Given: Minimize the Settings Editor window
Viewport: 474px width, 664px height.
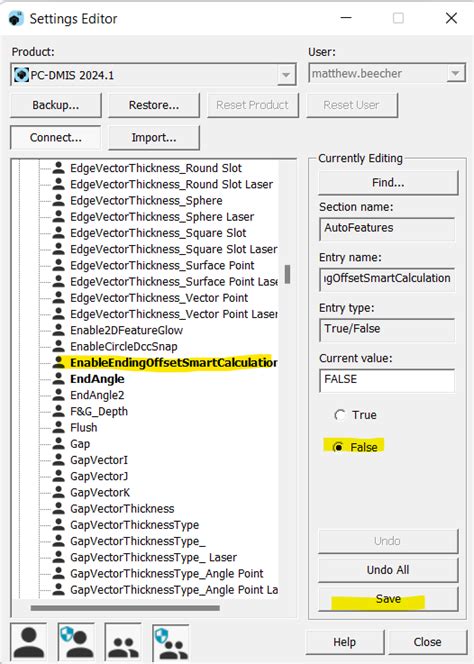Looking at the screenshot, I should [346, 18].
